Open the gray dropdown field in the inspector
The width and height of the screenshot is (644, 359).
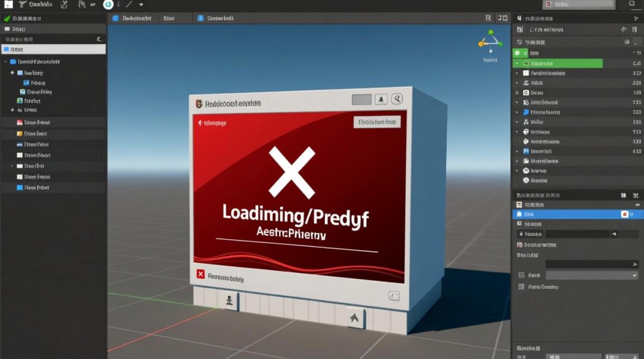[592, 275]
